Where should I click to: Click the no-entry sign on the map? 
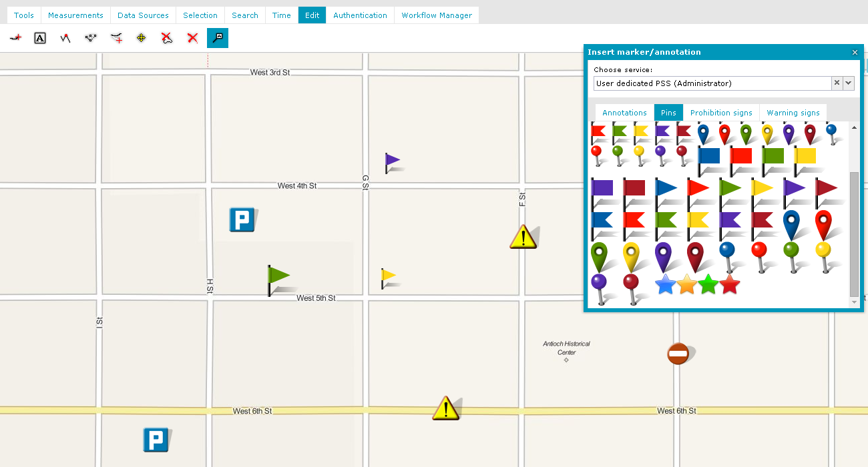click(678, 354)
